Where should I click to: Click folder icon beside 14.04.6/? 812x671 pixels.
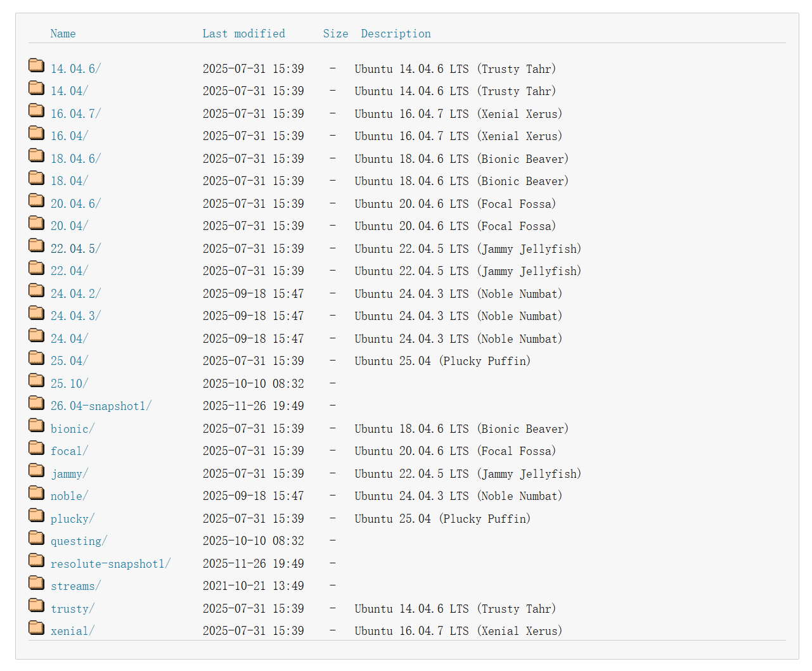pyautogui.click(x=37, y=65)
